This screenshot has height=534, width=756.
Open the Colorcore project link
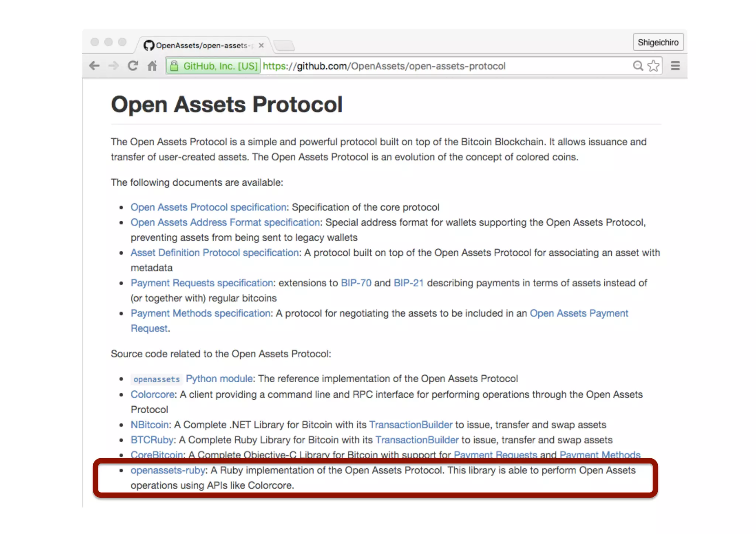pos(152,394)
